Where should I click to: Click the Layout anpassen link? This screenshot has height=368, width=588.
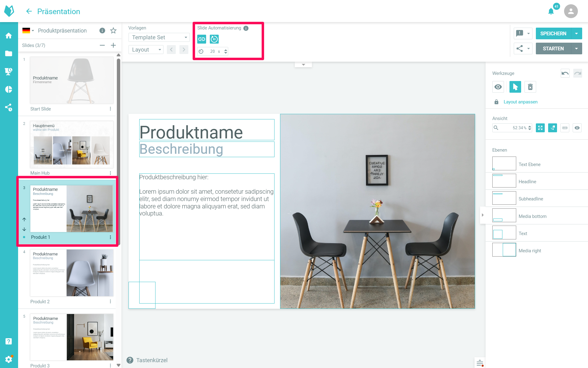(520, 102)
